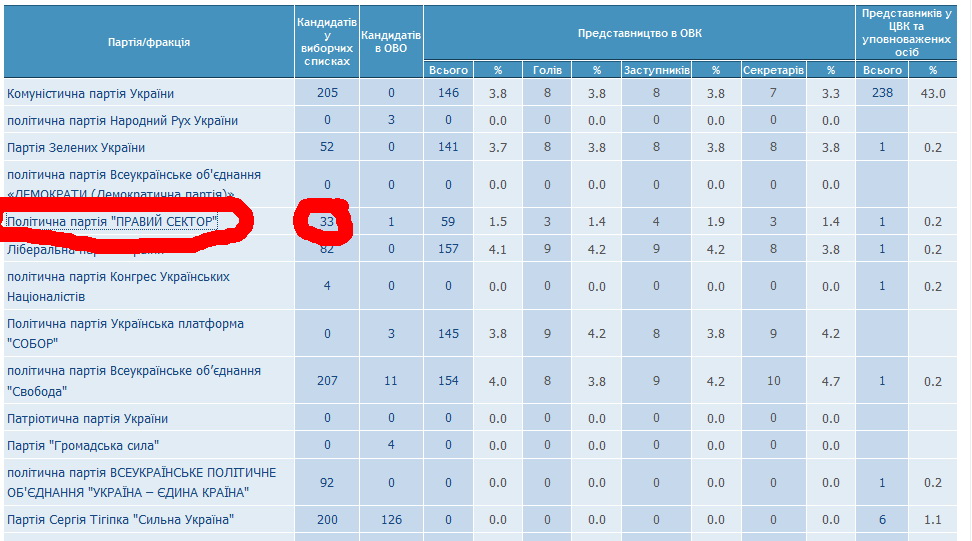Screen dimensions: 972x541
Task: Open the Патріотична партія України link
Action: tap(88, 418)
